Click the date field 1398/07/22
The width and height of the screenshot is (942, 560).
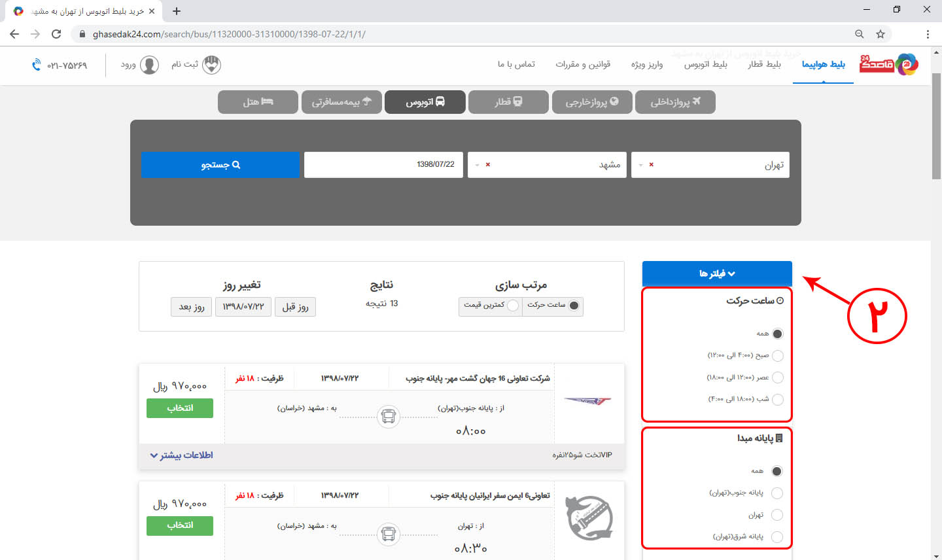point(383,165)
